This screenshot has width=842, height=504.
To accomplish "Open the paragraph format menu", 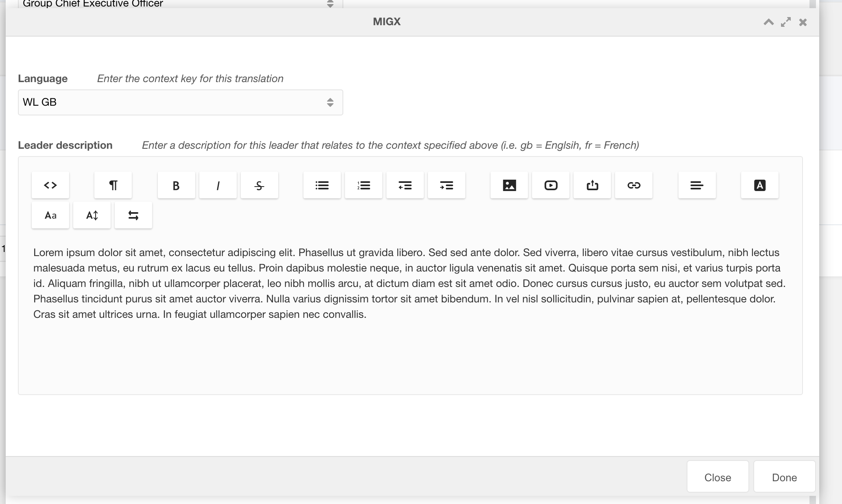I will point(113,185).
